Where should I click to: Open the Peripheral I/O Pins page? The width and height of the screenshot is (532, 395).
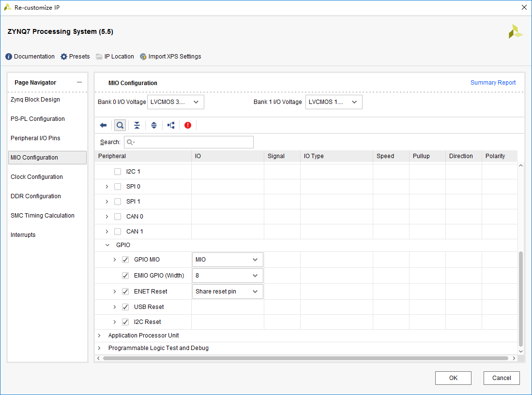point(35,138)
